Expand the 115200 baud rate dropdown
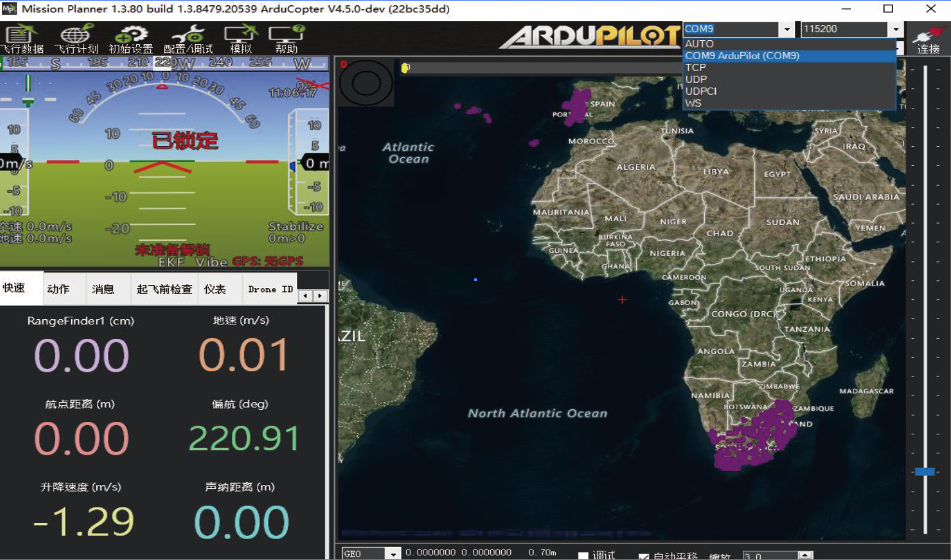 click(896, 29)
